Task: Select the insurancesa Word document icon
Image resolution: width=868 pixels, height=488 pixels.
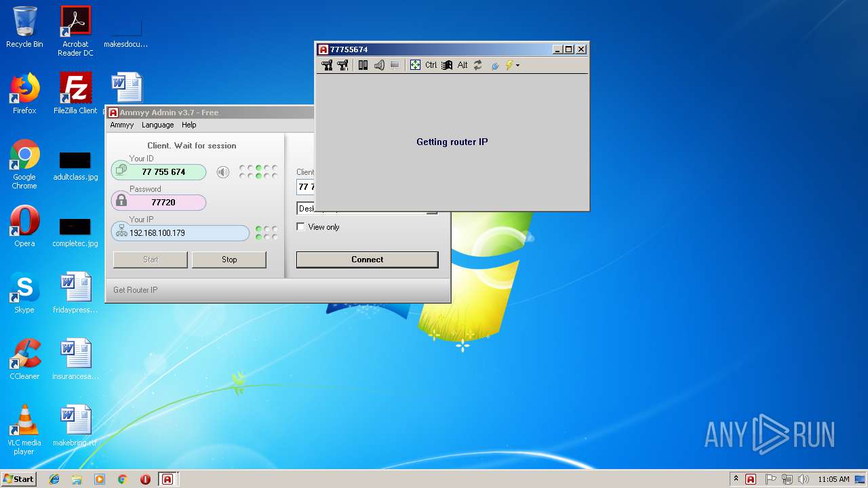Action: tap(75, 359)
